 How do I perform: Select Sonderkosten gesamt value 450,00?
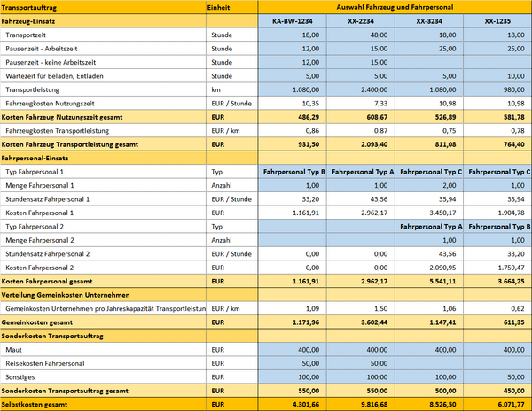tap(497, 391)
